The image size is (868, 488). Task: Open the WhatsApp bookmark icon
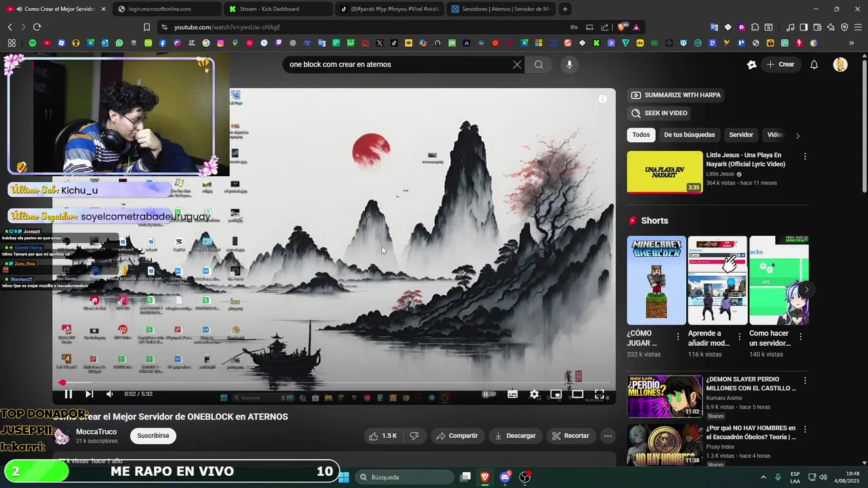(119, 43)
